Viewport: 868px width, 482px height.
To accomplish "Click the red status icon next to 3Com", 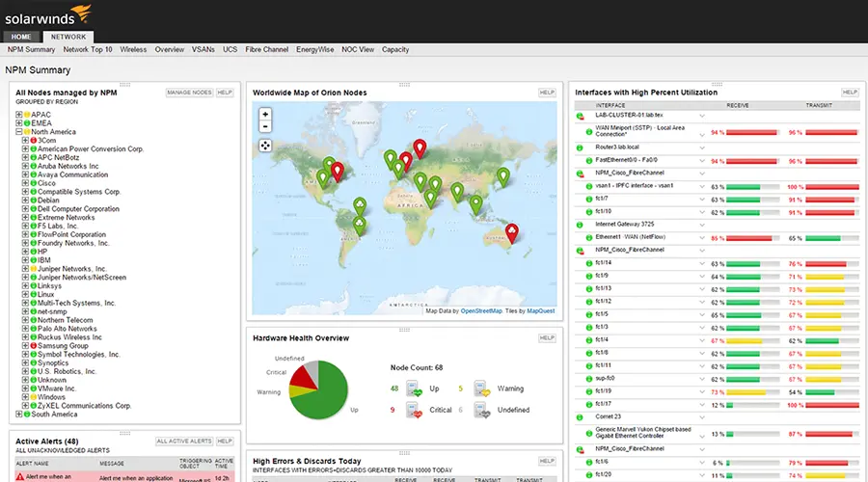I will point(33,141).
